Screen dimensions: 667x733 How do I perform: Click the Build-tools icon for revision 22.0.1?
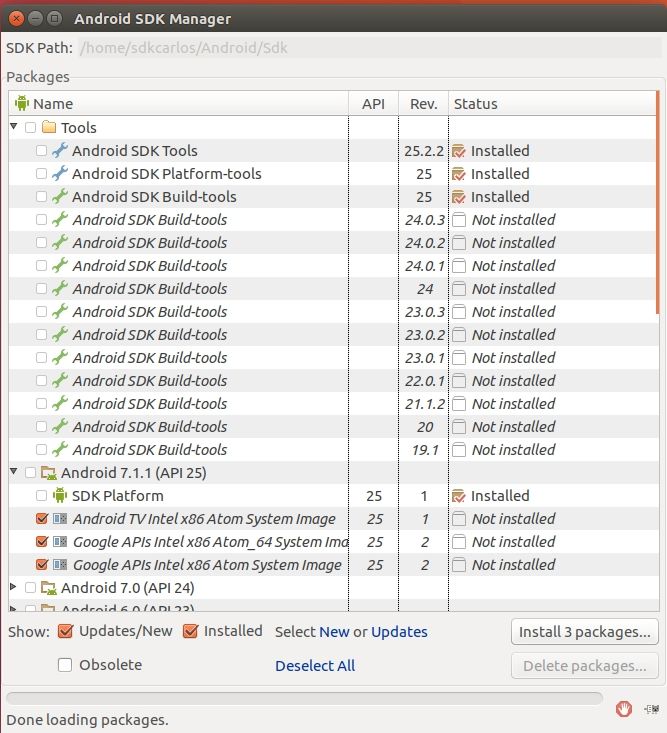(60, 381)
